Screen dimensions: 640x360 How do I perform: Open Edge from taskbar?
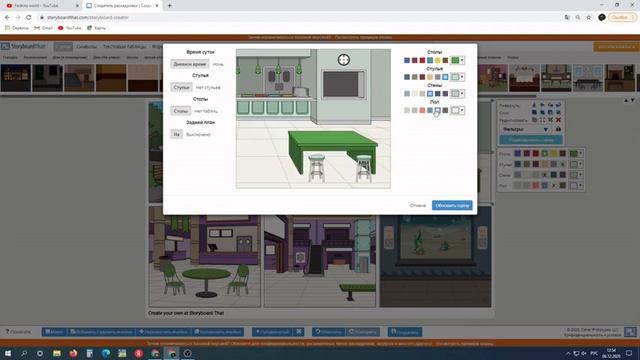pos(106,353)
